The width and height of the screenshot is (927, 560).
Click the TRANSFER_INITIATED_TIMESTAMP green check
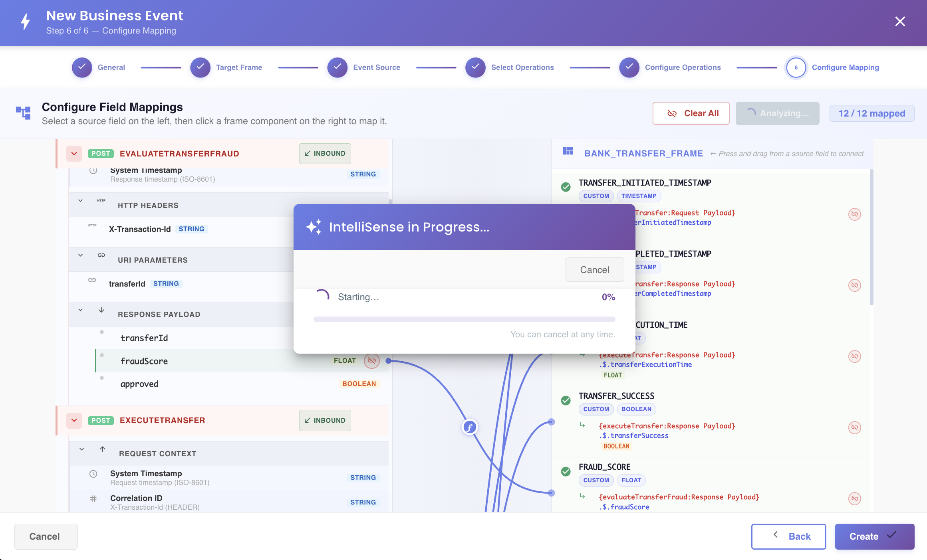point(566,187)
